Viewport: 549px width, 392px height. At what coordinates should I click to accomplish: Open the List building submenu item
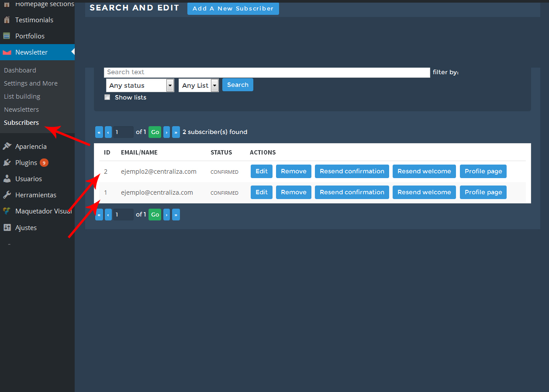tap(22, 96)
